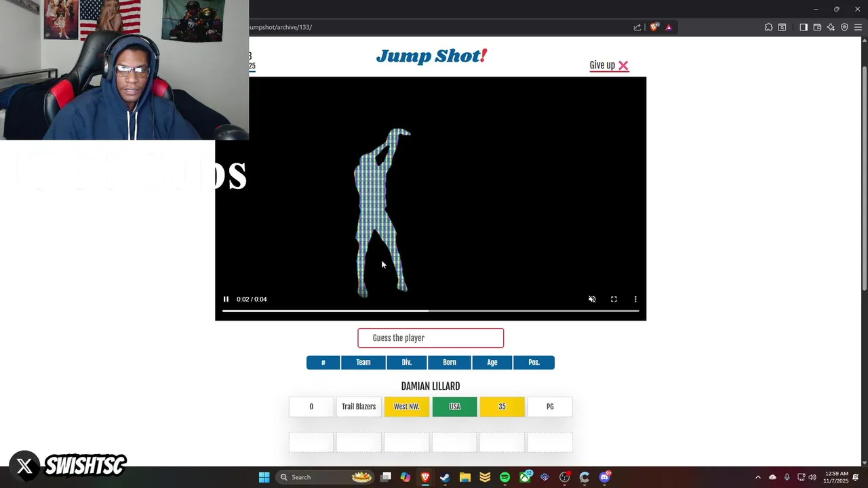Open the tab search icon
The width and height of the screenshot is (868, 488).
(783, 27)
